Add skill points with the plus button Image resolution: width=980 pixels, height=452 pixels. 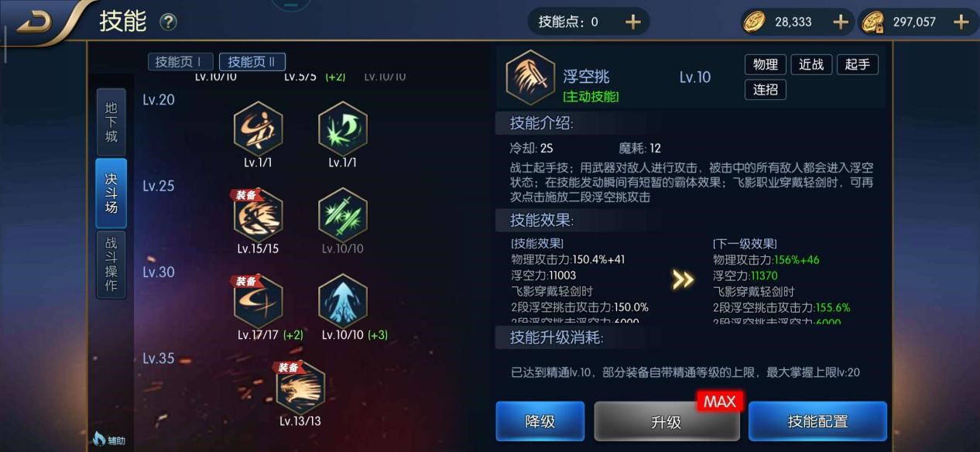tap(633, 22)
